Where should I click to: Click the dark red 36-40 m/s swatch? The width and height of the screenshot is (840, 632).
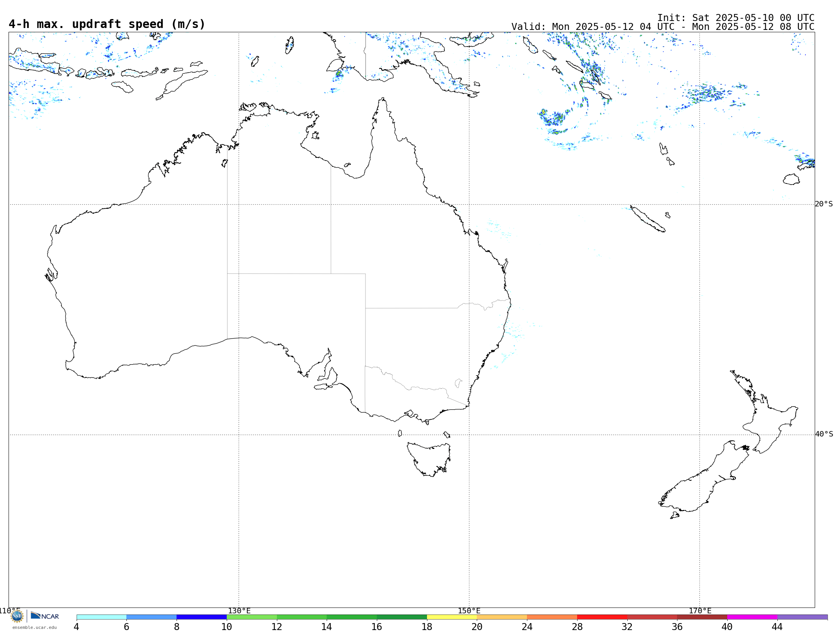click(x=702, y=617)
